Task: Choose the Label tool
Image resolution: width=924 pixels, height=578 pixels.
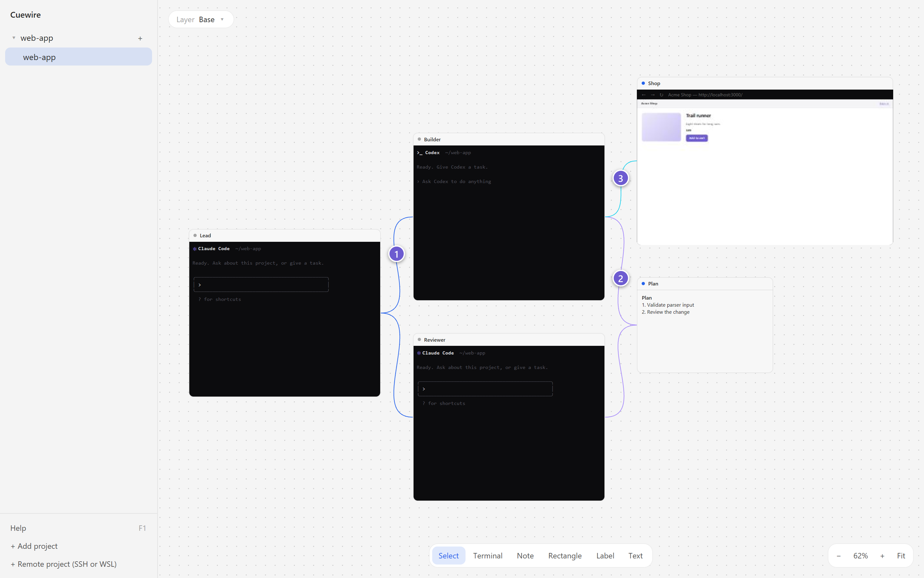Action: (x=605, y=556)
